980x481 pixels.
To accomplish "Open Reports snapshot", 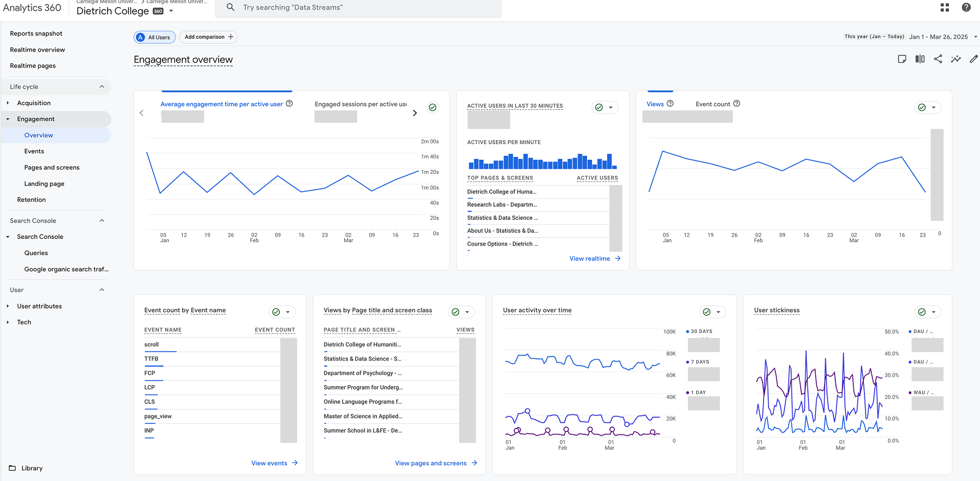I will point(36,34).
